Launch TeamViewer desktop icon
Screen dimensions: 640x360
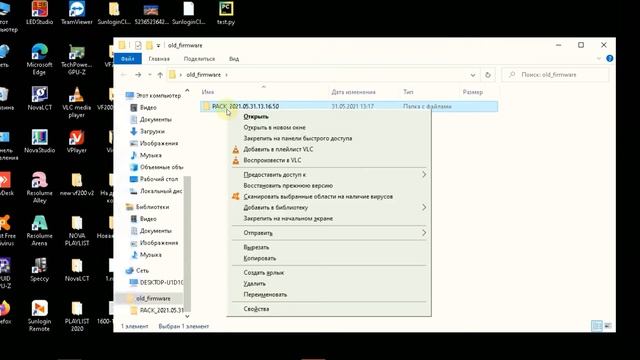pos(76,13)
